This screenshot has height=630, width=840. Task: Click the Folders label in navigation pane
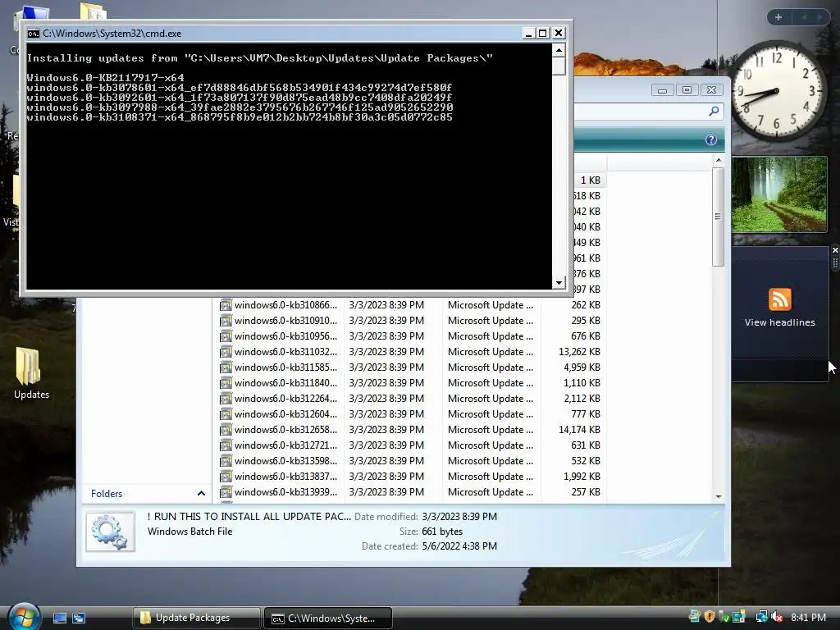107,493
